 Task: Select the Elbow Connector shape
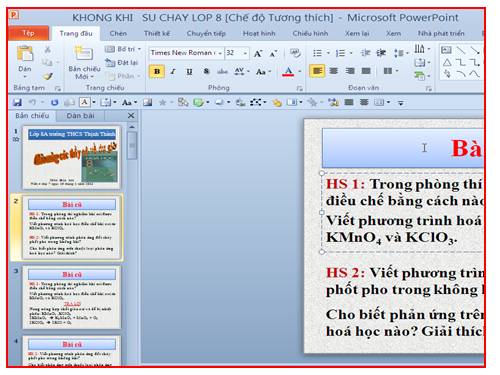461,62
